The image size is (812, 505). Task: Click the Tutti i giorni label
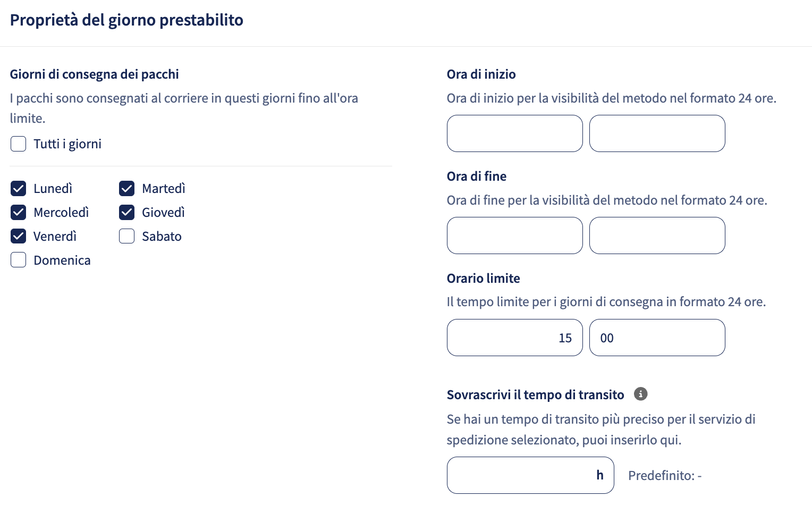67,144
